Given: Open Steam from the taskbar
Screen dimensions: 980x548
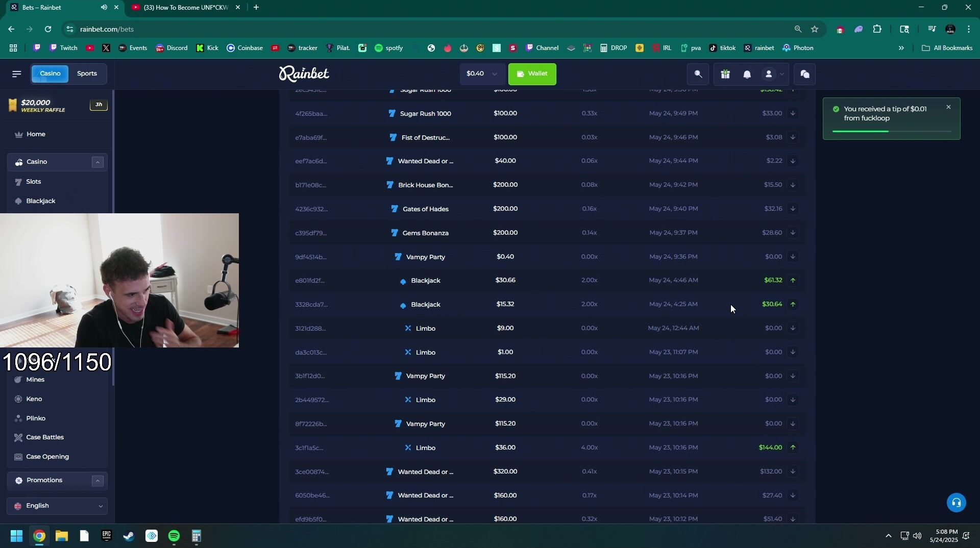Looking at the screenshot, I should 129,536.
